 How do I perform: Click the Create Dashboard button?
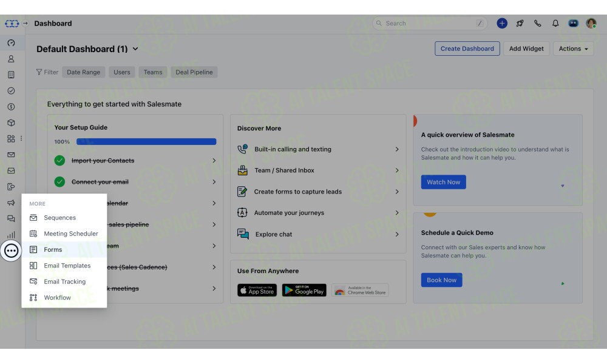(x=467, y=49)
